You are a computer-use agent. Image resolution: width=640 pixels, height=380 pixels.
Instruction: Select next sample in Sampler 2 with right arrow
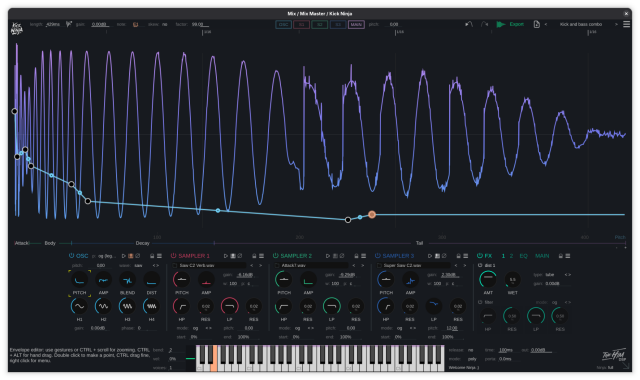pyautogui.click(x=362, y=265)
